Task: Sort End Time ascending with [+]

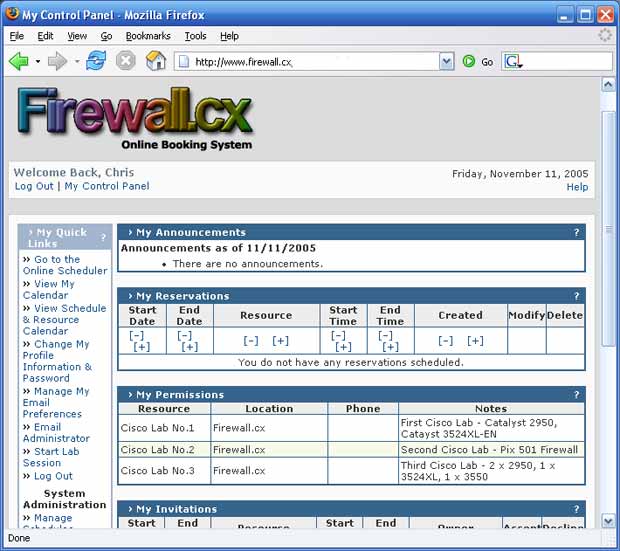Action: (x=390, y=347)
